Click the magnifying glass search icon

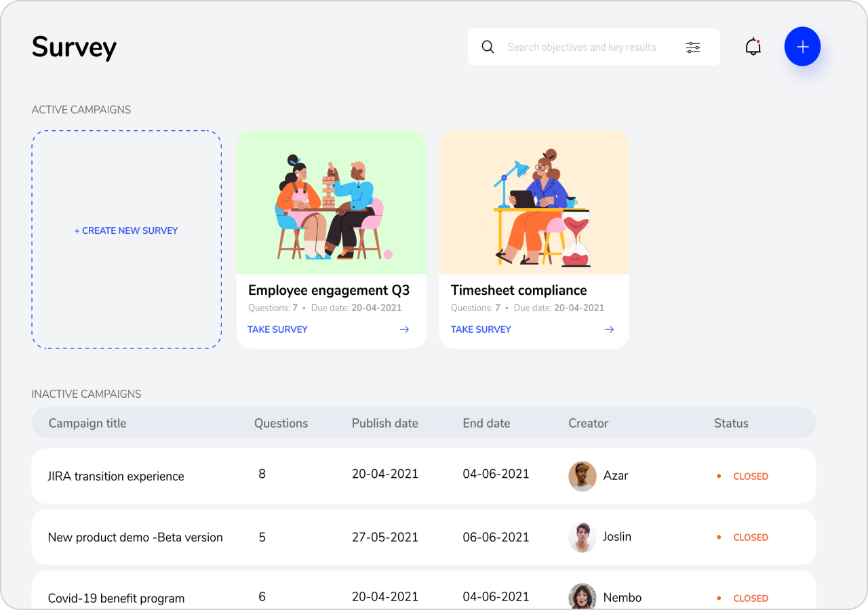click(488, 47)
